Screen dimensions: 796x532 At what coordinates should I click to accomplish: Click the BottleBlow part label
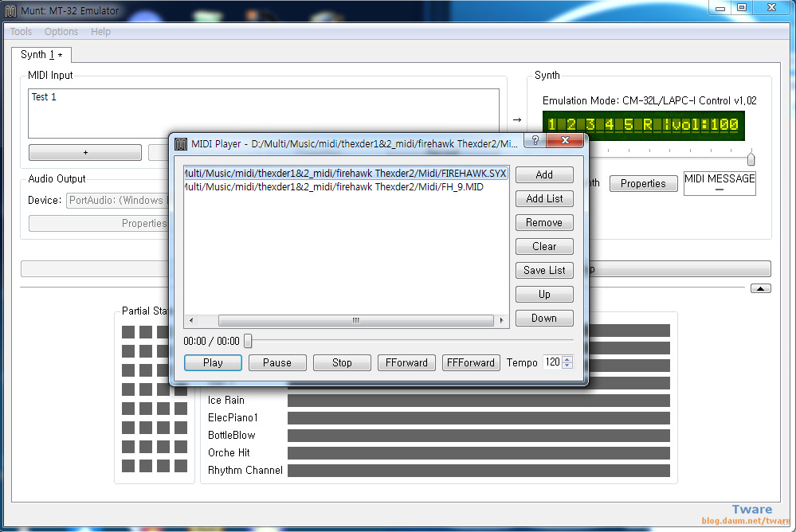232,435
